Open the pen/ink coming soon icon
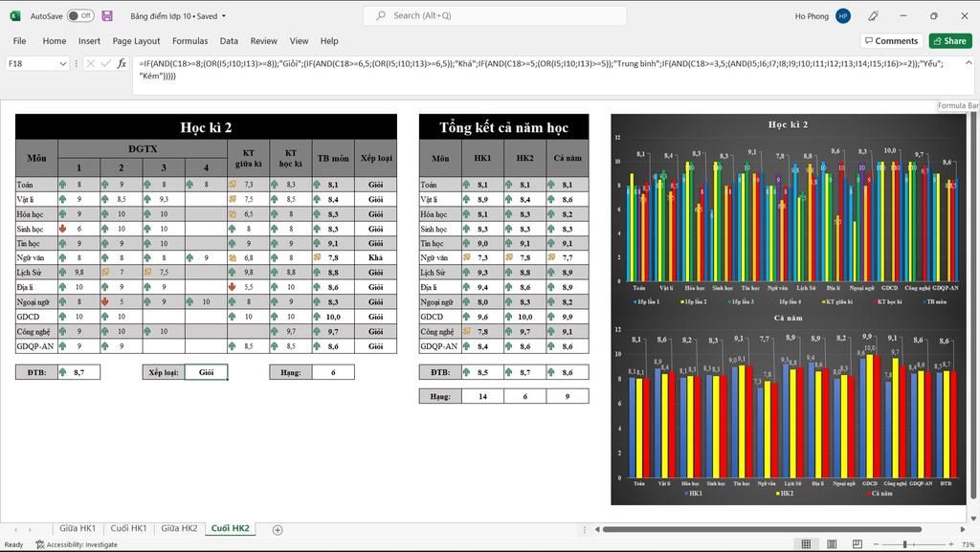The image size is (980, 552). tap(873, 15)
